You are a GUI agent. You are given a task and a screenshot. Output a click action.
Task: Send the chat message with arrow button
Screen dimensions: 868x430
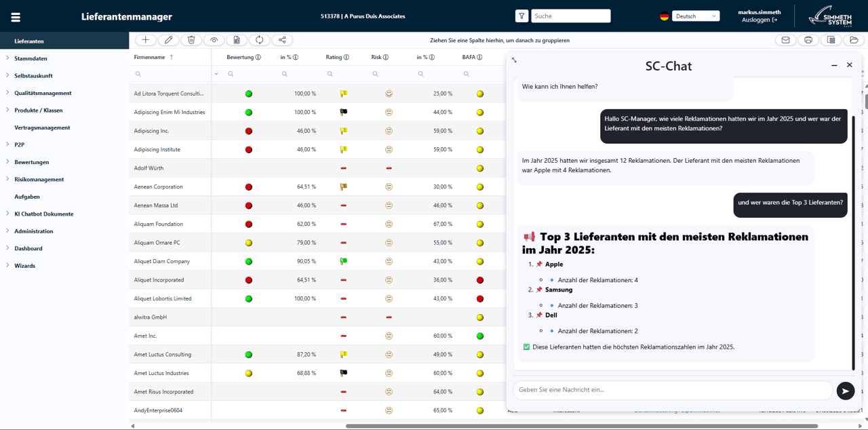coord(845,391)
